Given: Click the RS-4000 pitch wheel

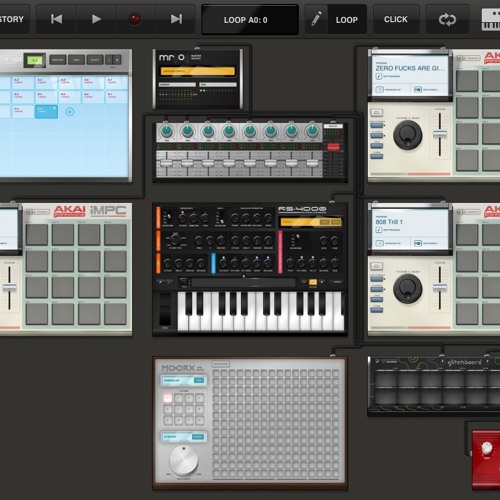Looking at the screenshot, I should pyautogui.click(x=165, y=309).
